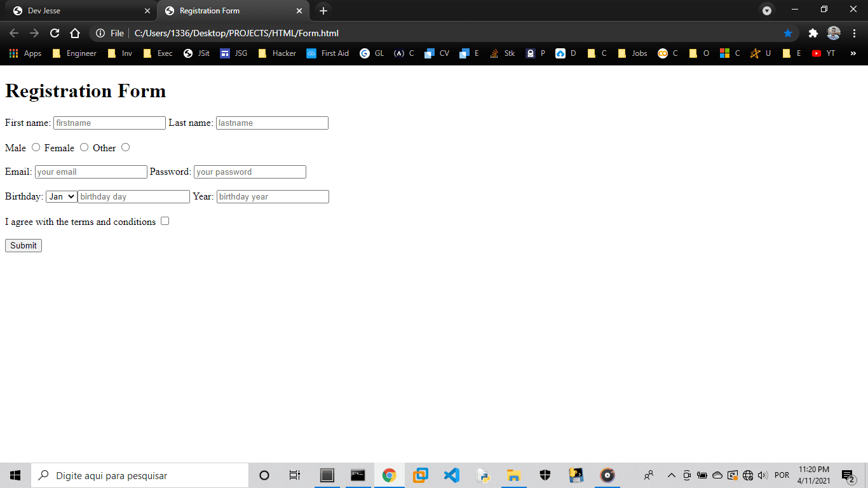
Task: Click the browser home icon
Action: pos(75,33)
